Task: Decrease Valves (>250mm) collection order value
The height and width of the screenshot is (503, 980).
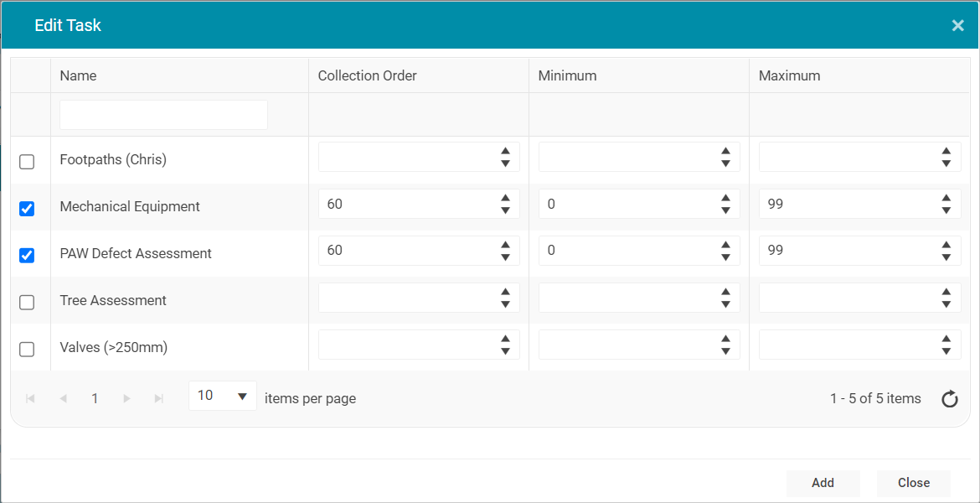Action: tap(505, 351)
